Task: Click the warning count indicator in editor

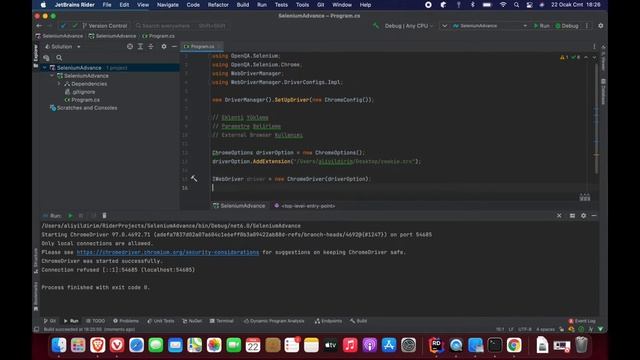Action: [564, 57]
